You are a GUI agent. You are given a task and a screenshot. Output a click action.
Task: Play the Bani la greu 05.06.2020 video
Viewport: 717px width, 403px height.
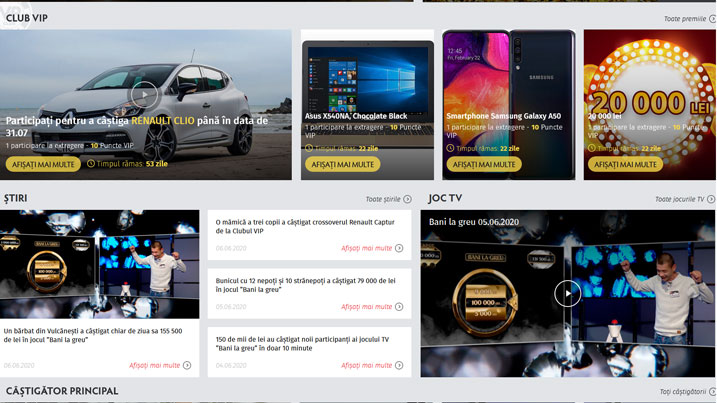tap(567, 293)
